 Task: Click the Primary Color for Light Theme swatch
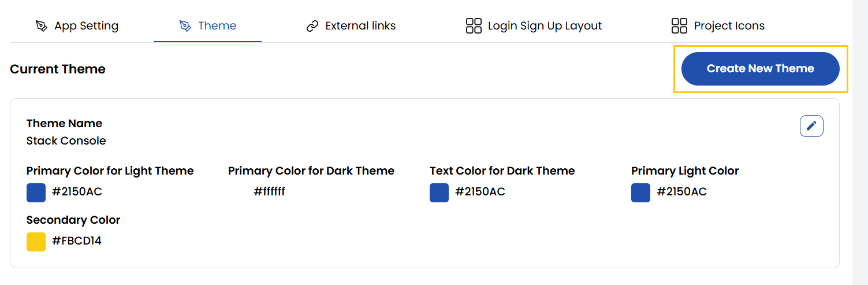36,193
